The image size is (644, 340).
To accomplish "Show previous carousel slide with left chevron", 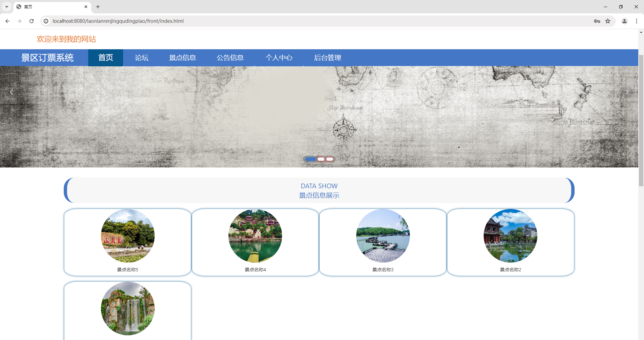I will [x=11, y=92].
